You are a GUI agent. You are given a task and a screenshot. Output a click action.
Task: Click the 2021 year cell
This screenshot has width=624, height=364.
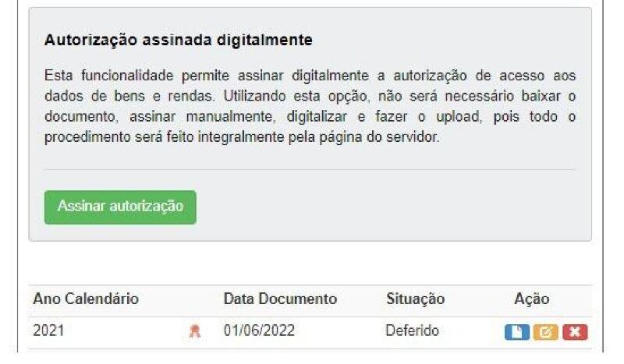48,330
